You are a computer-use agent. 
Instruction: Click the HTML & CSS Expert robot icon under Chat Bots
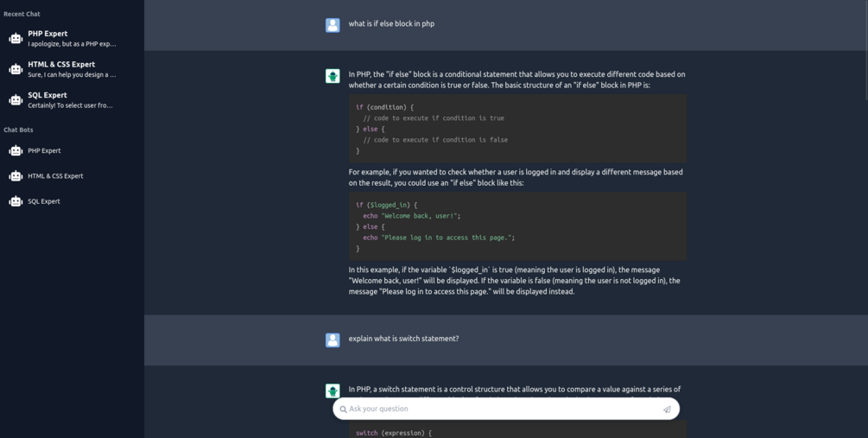tap(16, 176)
